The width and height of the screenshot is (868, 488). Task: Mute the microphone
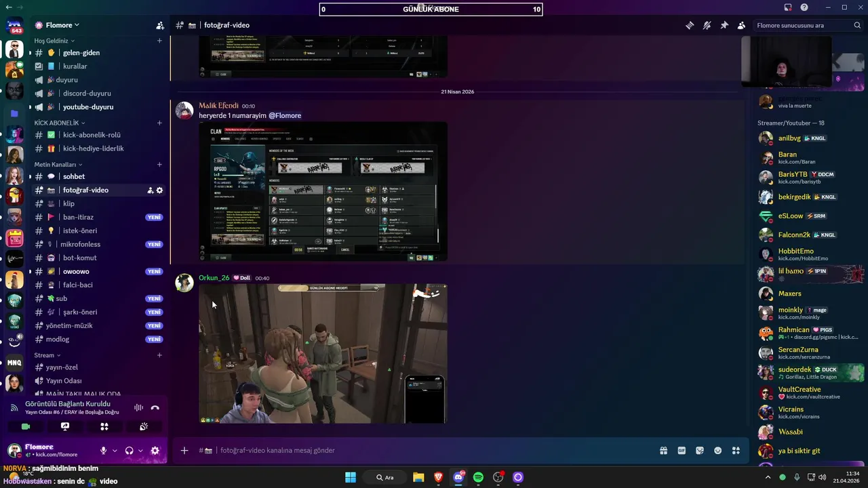[x=104, y=451]
